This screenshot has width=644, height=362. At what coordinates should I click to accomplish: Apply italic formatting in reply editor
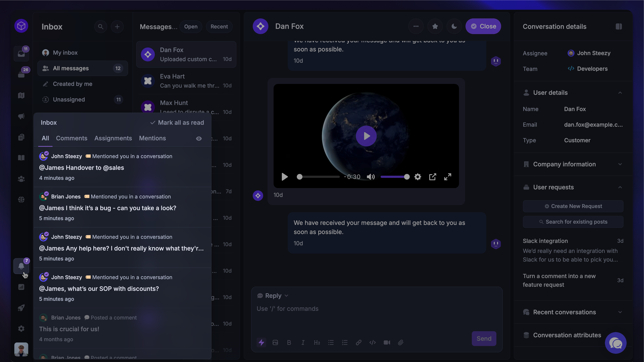click(x=303, y=342)
